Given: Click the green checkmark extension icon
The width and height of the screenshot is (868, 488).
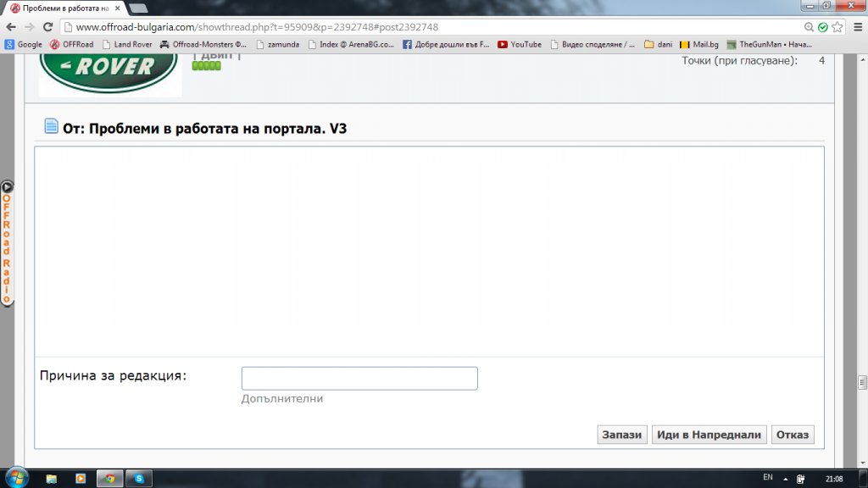Looking at the screenshot, I should click(823, 27).
